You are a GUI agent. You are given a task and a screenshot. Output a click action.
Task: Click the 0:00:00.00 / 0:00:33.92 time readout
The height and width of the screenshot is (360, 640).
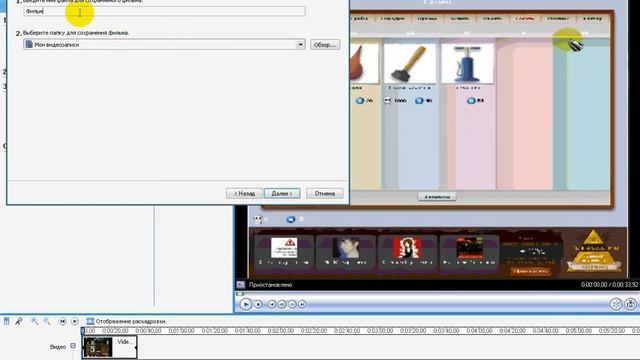[x=610, y=284]
